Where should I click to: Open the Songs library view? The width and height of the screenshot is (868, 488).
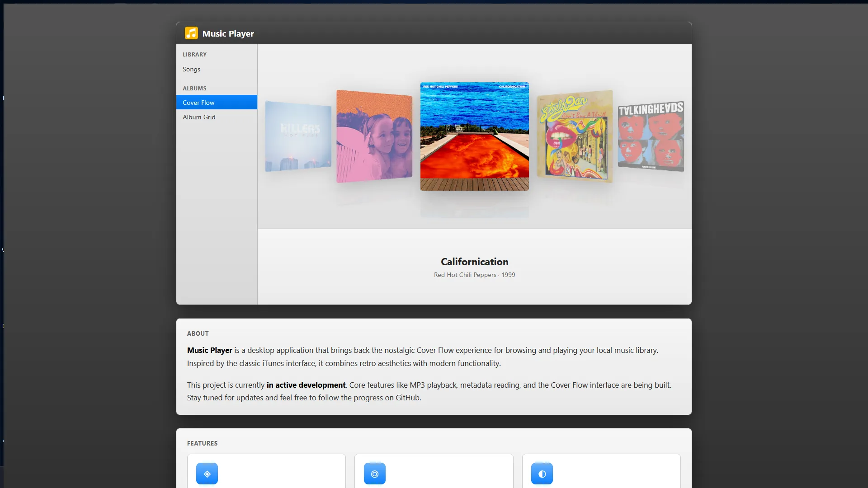[217, 69]
